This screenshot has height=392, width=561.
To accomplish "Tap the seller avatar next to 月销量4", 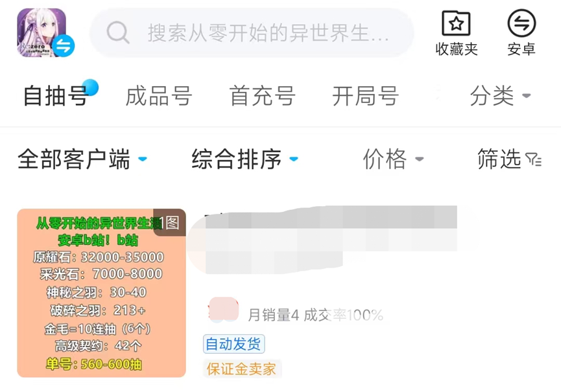I will click(223, 310).
